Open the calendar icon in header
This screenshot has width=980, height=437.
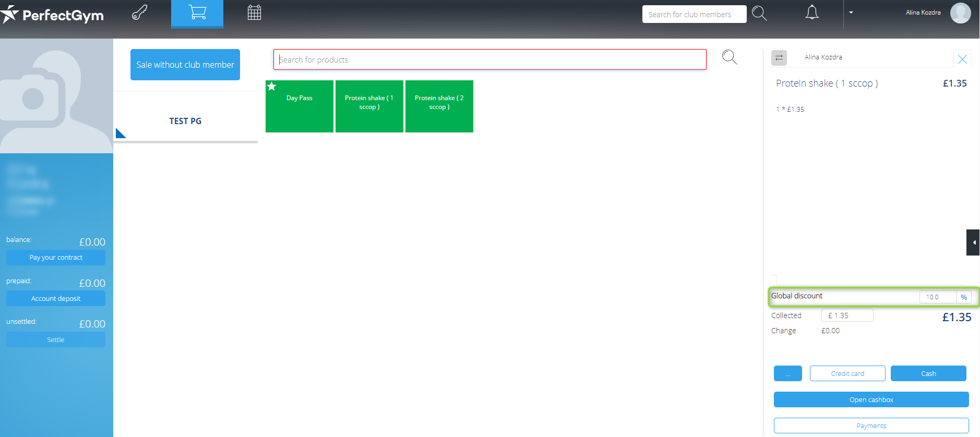tap(254, 13)
